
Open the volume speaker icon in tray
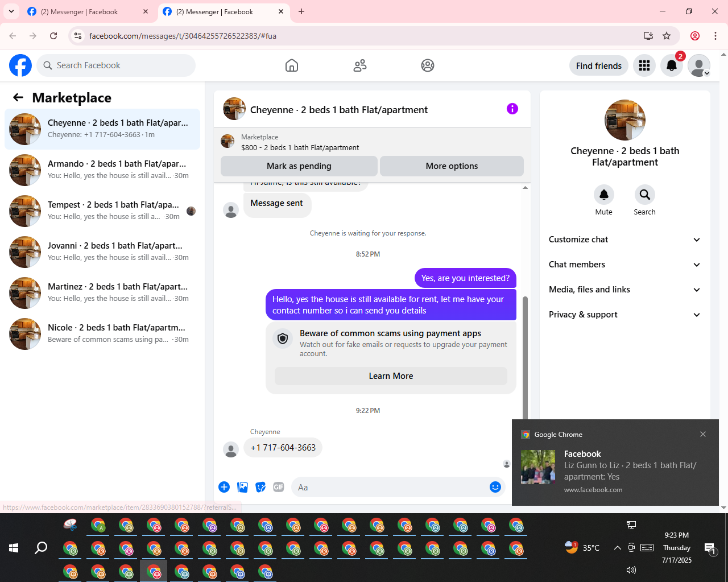(x=631, y=570)
